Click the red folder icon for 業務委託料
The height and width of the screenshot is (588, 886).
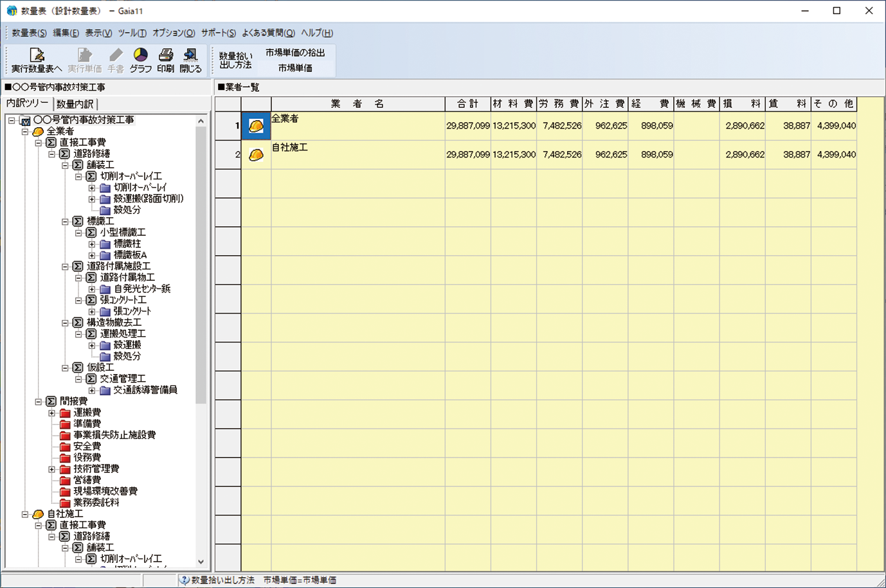65,503
